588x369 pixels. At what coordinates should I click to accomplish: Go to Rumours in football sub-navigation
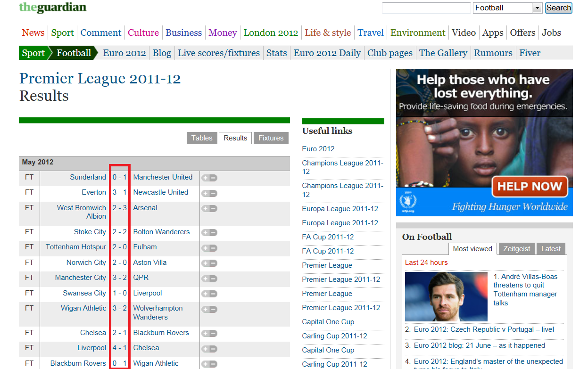(x=493, y=53)
